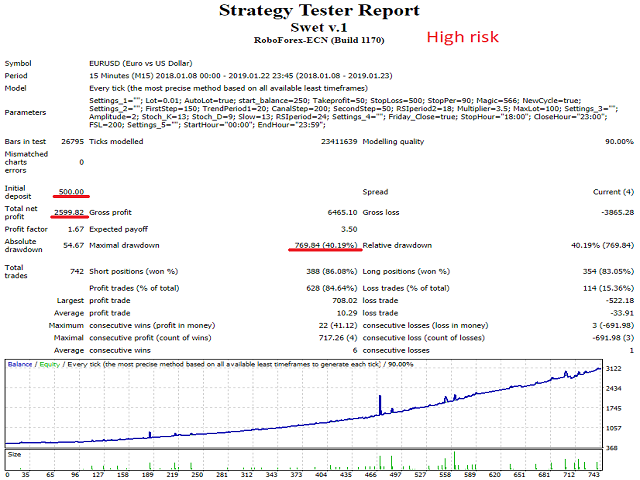The width and height of the screenshot is (640, 480).
Task: Click 'RoboForex-ECN (Build 1170)' text
Action: pos(319,40)
